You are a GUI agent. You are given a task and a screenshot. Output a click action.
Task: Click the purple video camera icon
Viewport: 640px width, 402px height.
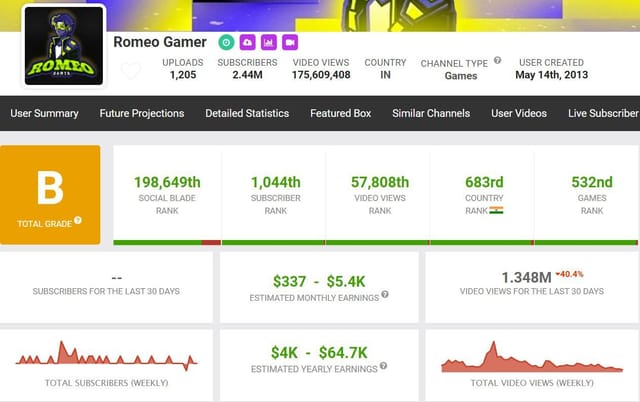(289, 42)
